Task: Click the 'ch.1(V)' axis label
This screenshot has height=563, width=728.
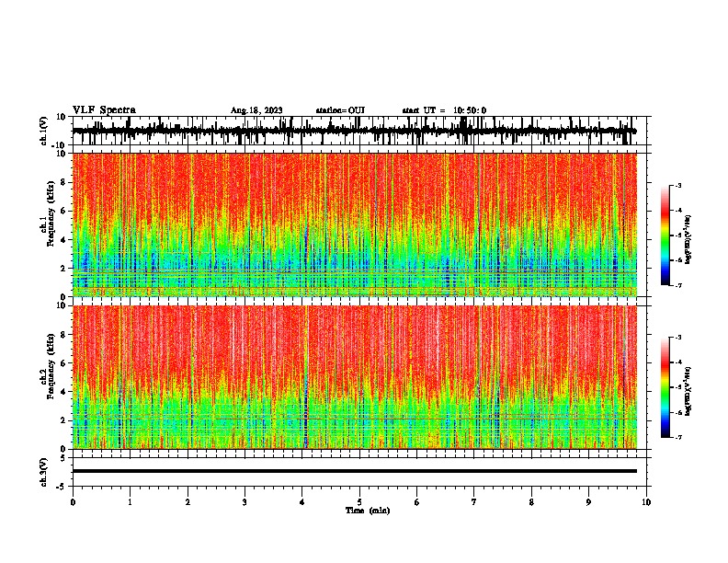Action: (44, 131)
